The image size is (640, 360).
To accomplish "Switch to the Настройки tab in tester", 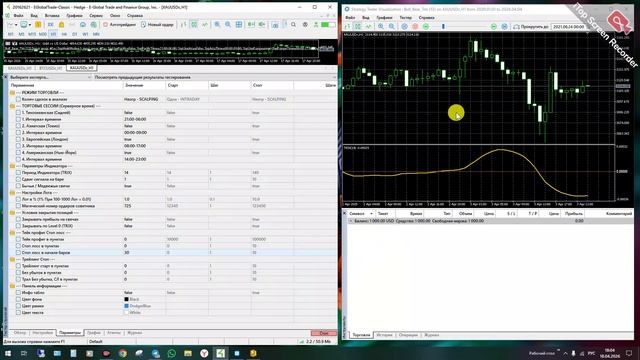I will tap(42, 333).
